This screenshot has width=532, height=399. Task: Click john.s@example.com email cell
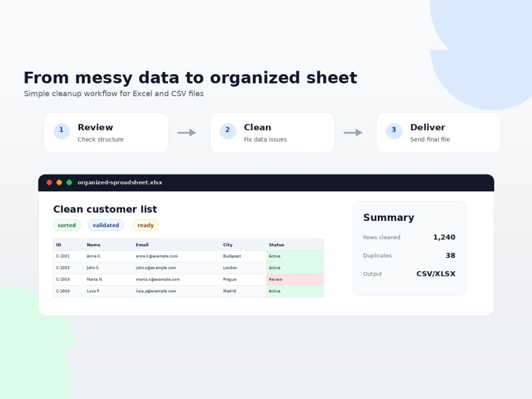pos(177,268)
